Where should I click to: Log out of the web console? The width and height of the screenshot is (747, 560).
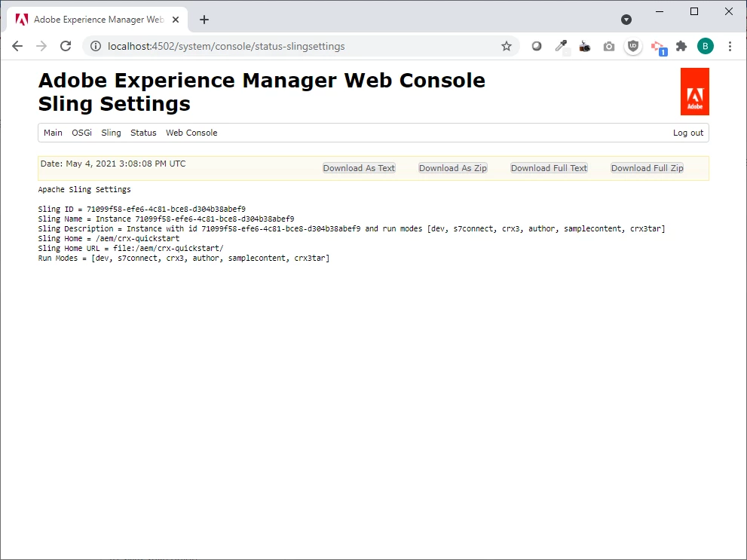[x=688, y=133]
